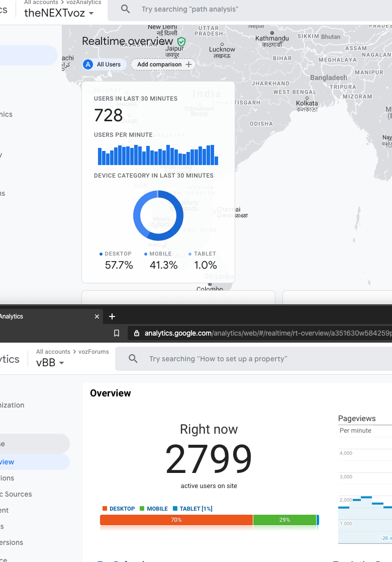
Task: Click the 57.7% desktop value
Action: coord(119,265)
